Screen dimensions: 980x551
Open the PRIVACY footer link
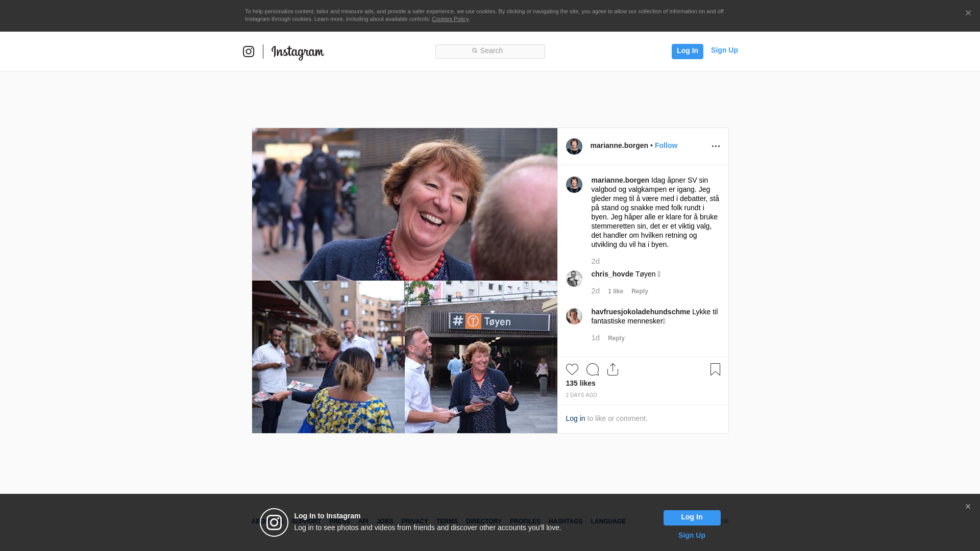click(414, 521)
